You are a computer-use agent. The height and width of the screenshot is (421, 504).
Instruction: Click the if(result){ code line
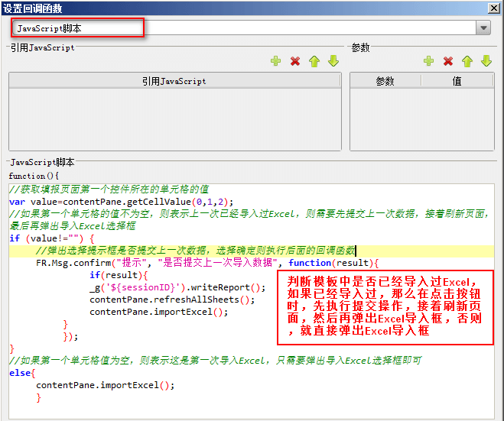119,275
